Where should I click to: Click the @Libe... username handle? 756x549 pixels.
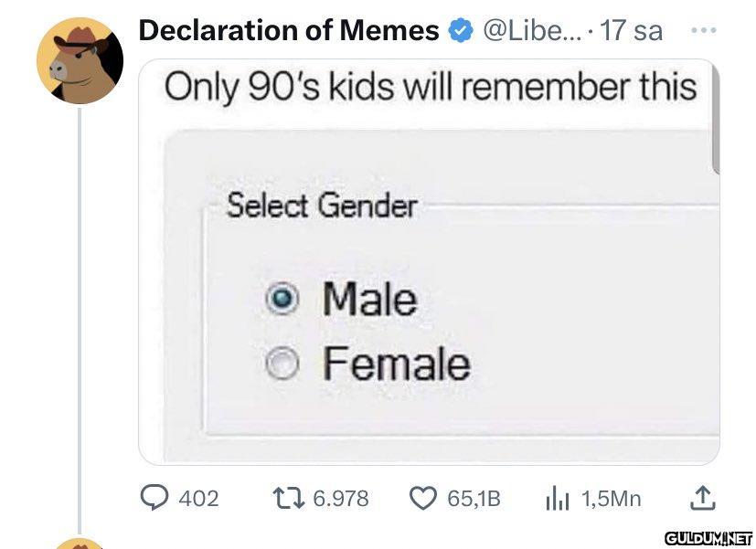[x=529, y=31]
